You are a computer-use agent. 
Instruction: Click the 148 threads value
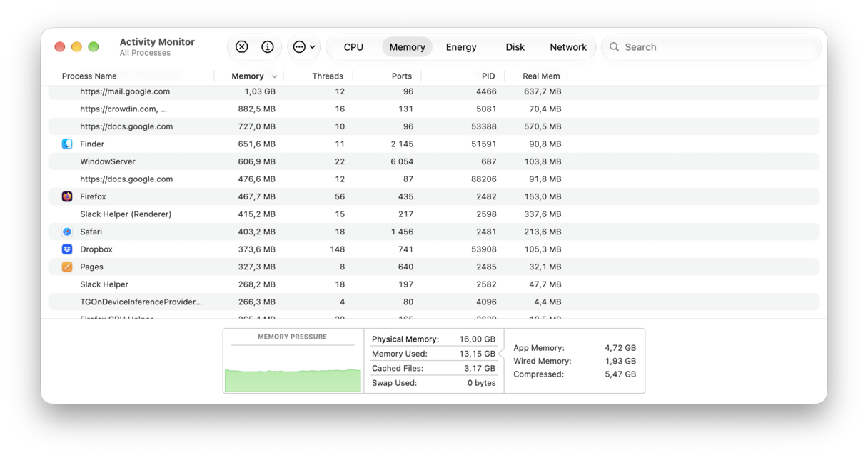pyautogui.click(x=337, y=249)
